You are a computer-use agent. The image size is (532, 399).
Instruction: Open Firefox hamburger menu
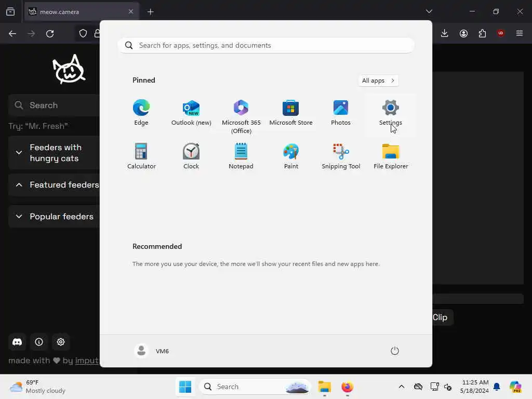[520, 33]
